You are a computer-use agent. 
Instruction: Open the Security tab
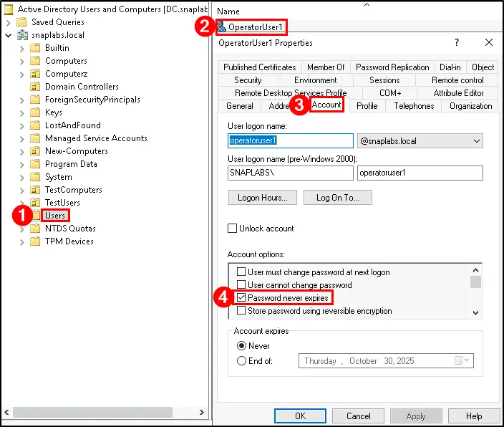[x=248, y=80]
